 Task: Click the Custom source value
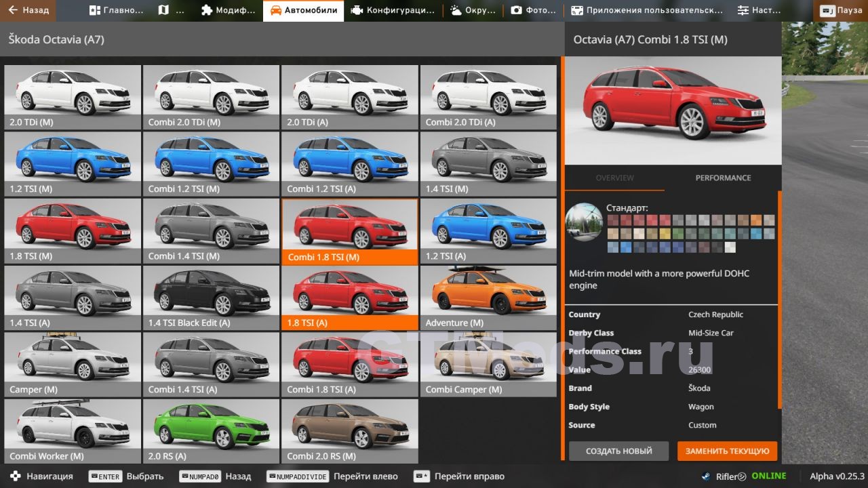pos(702,425)
